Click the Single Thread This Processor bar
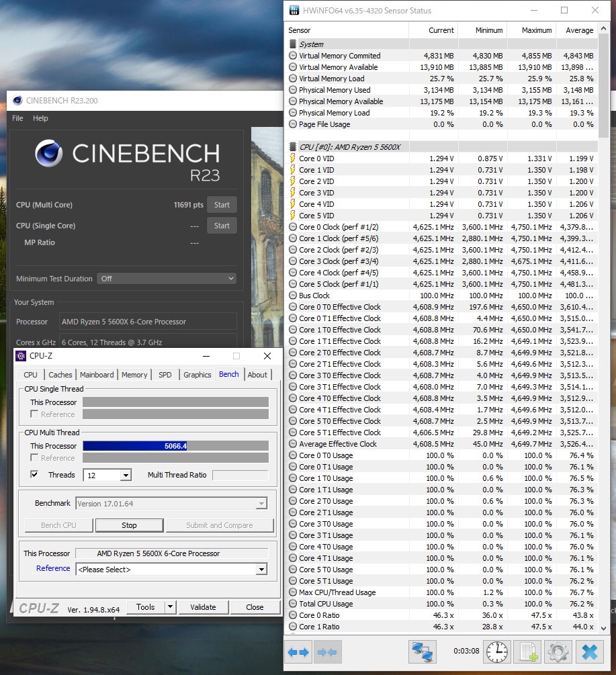616x675 pixels. 175,402
